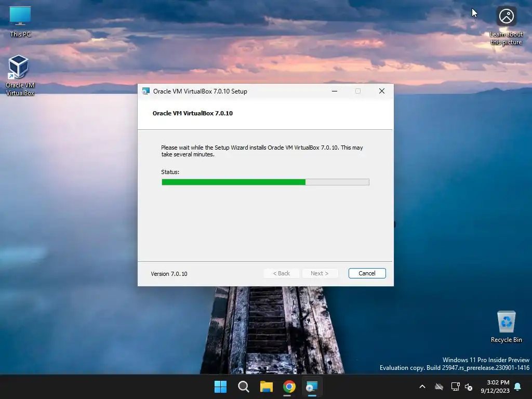This screenshot has width=532, height=399.
Task: Click the disabled Next > button
Action: pyautogui.click(x=320, y=273)
